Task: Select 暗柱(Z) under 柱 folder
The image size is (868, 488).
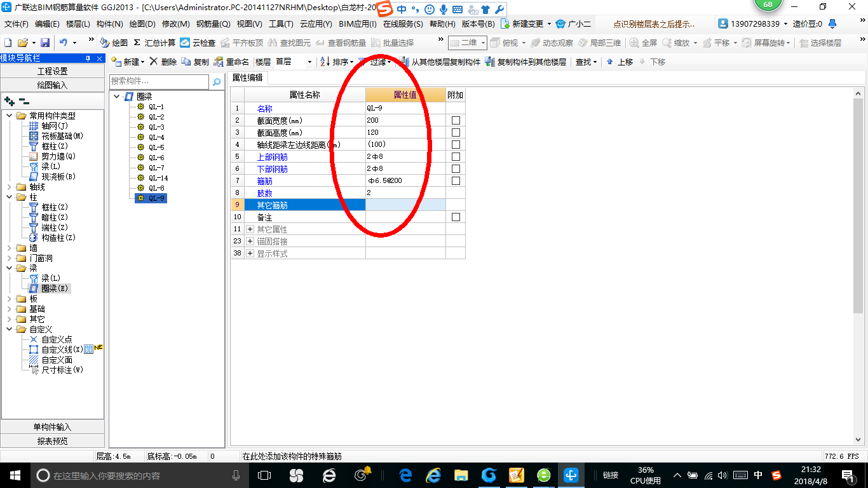Action: (48, 217)
